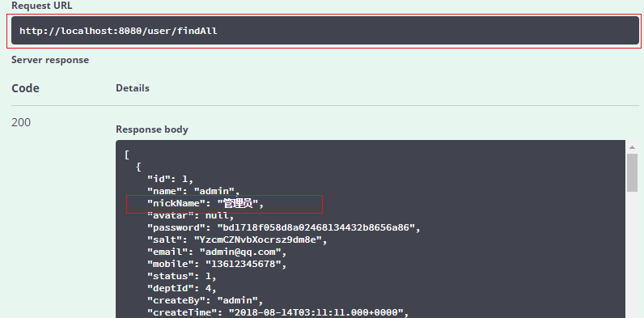Click the "Details" column header
644x318 pixels.
pos(133,88)
